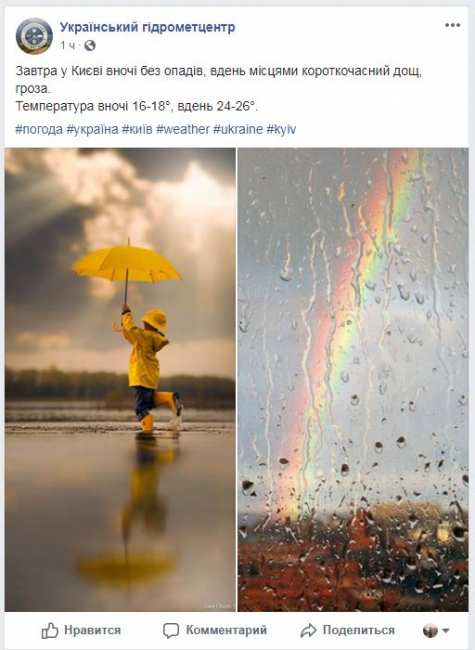The width and height of the screenshot is (475, 650).
Task: Open the #київ hashtag
Action: 137,129
